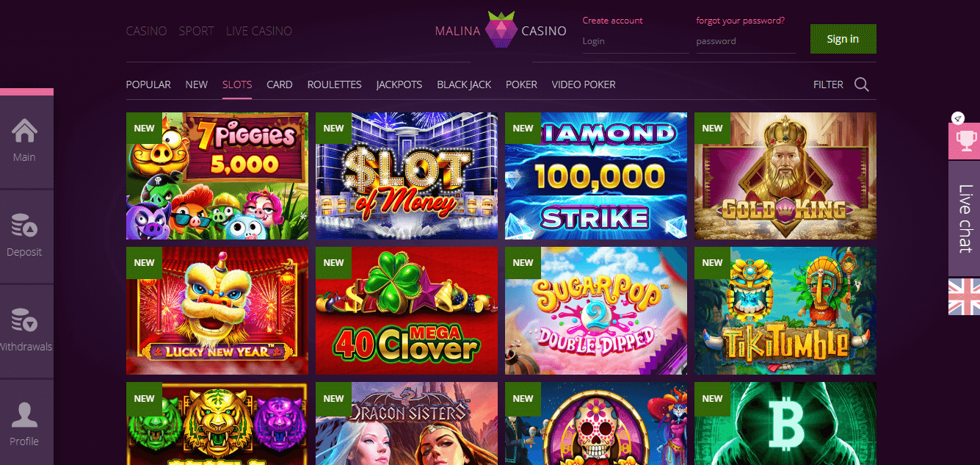The width and height of the screenshot is (980, 465).
Task: Open the Live chat side panel
Action: click(x=964, y=218)
